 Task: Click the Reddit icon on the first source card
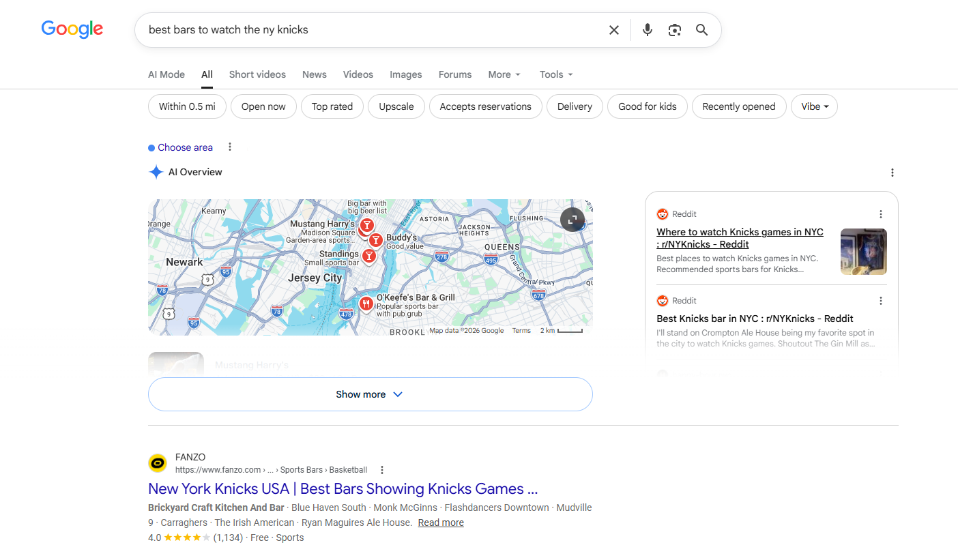coord(662,214)
